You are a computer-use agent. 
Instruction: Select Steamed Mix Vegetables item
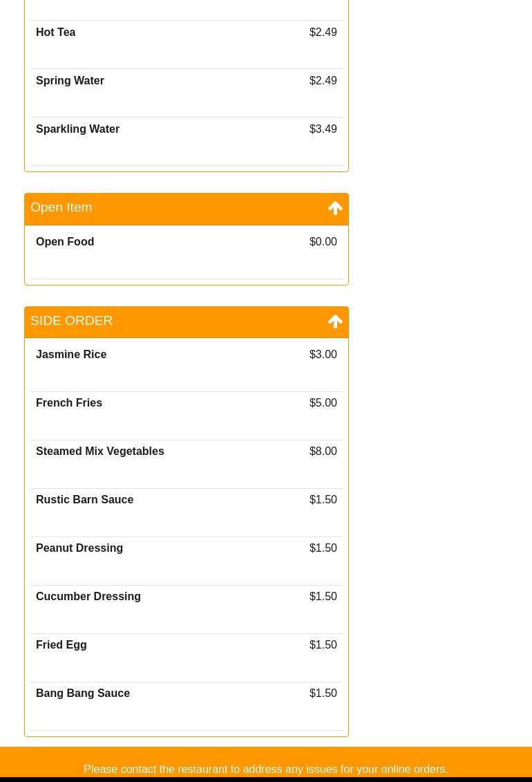point(187,465)
